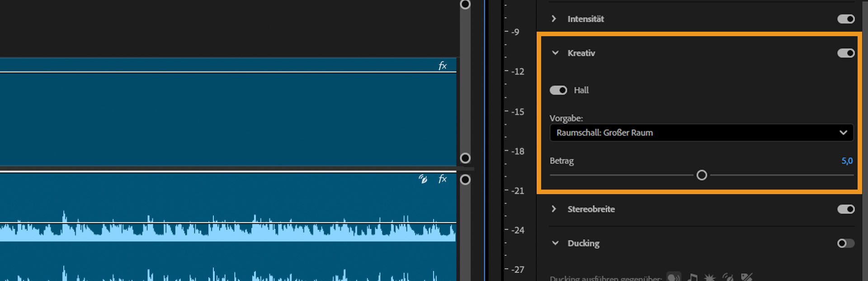Click the lower clip's volume rubber band line
This screenshot has width=868, height=281.
(x=228, y=223)
